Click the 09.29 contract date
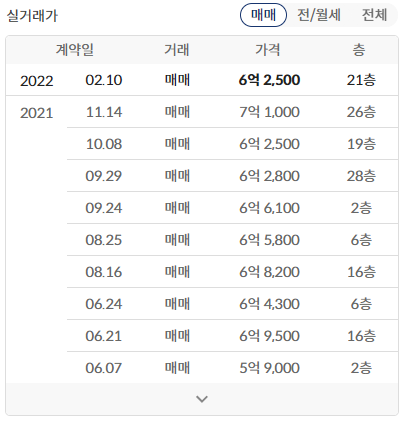Viewport: 407px width, 428px height. 104,176
